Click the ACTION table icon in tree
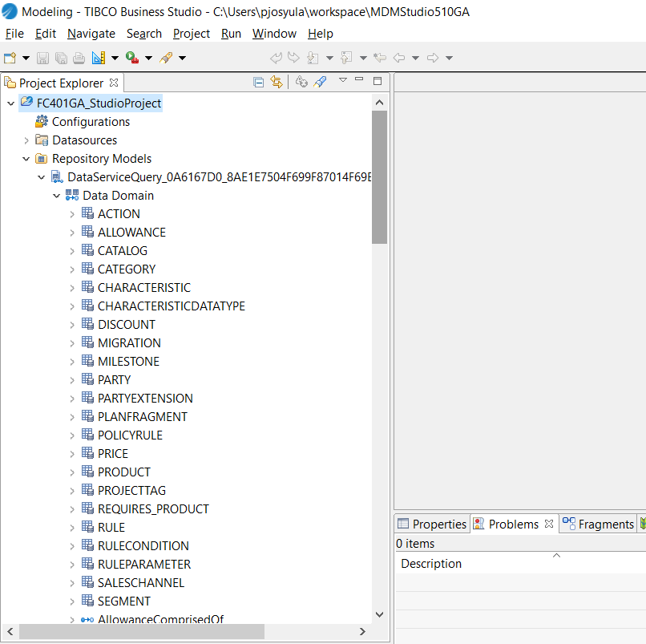The height and width of the screenshot is (644, 646). click(x=88, y=214)
